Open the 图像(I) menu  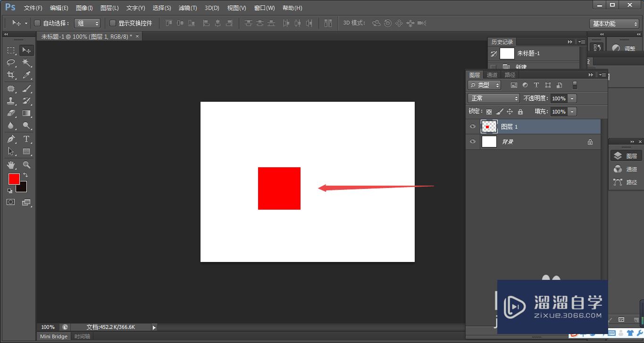pos(84,8)
